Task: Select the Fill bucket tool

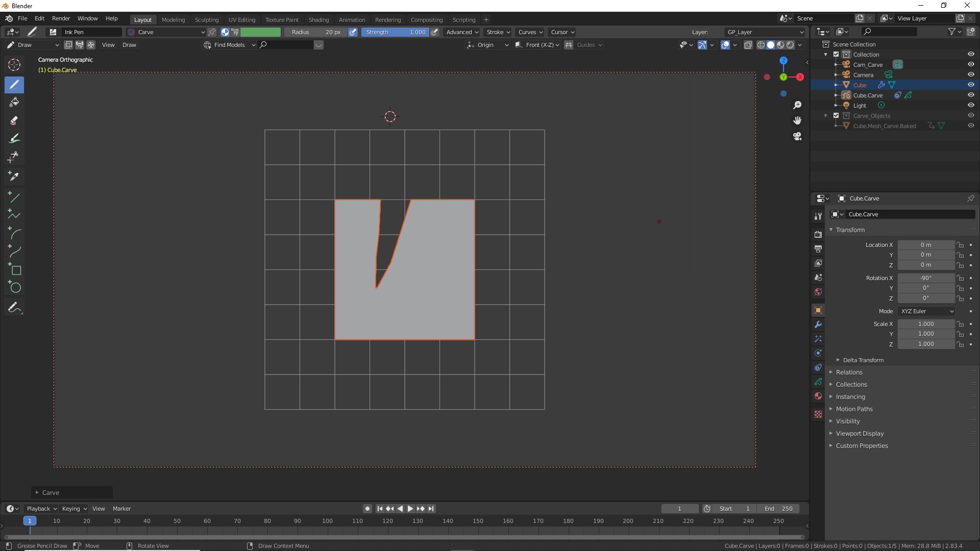Action: tap(14, 102)
